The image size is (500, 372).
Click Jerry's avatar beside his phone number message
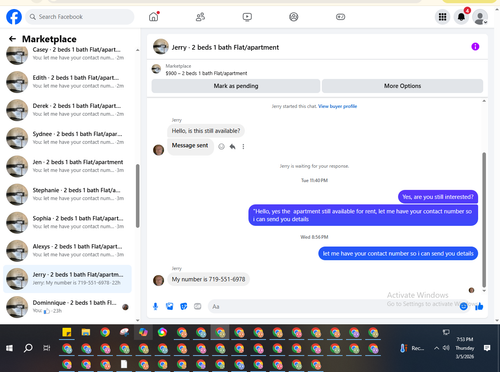159,280
